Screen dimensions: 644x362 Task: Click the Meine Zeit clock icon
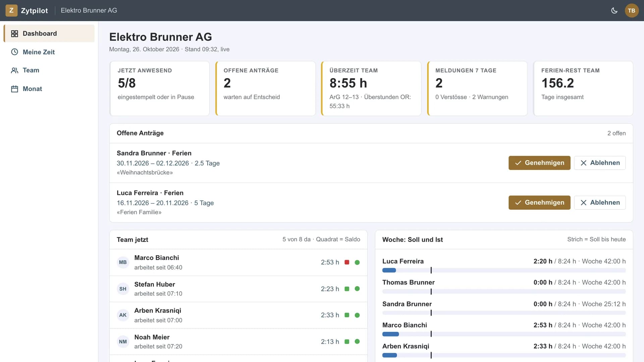(14, 52)
